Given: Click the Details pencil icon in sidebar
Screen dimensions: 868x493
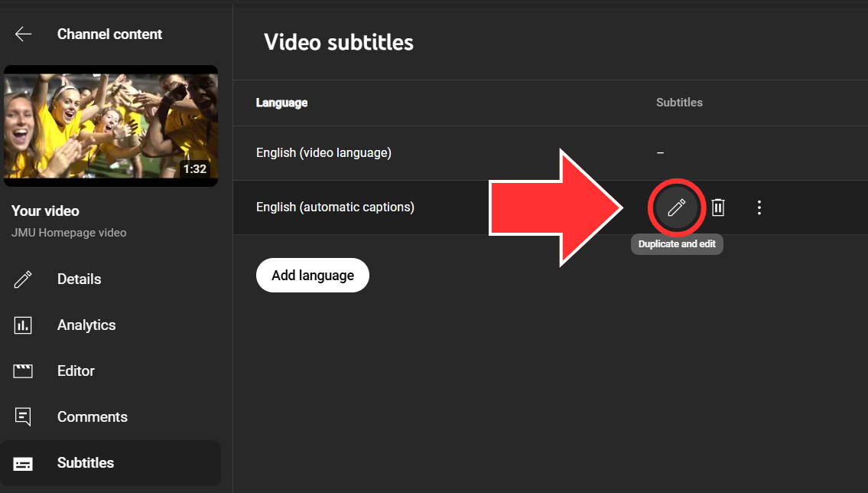Looking at the screenshot, I should (x=23, y=279).
